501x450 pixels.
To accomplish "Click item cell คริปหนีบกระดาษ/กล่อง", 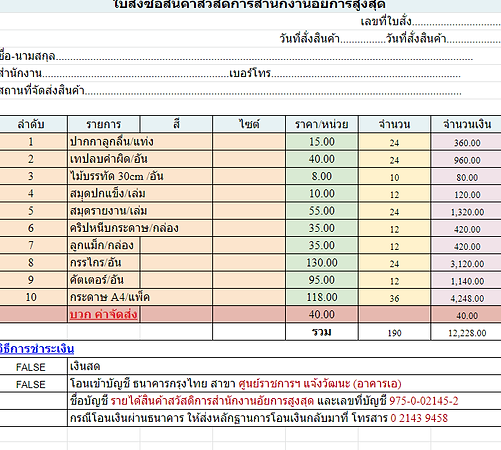I will pyautogui.click(x=140, y=228).
